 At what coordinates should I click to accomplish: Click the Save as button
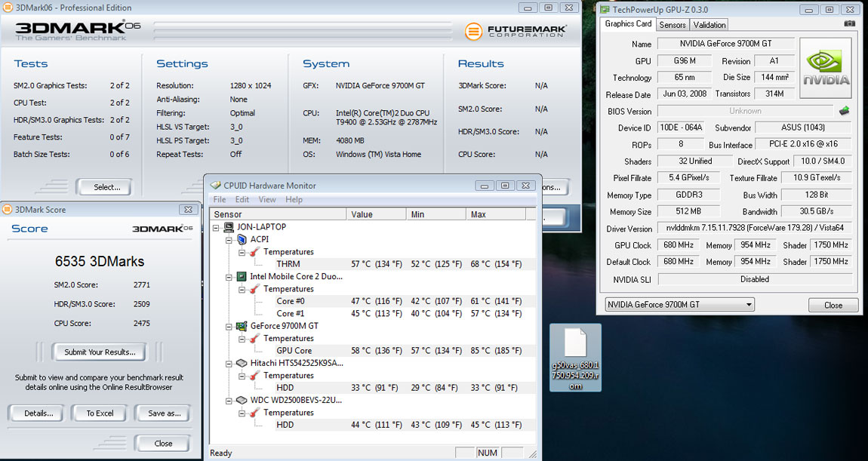point(164,413)
